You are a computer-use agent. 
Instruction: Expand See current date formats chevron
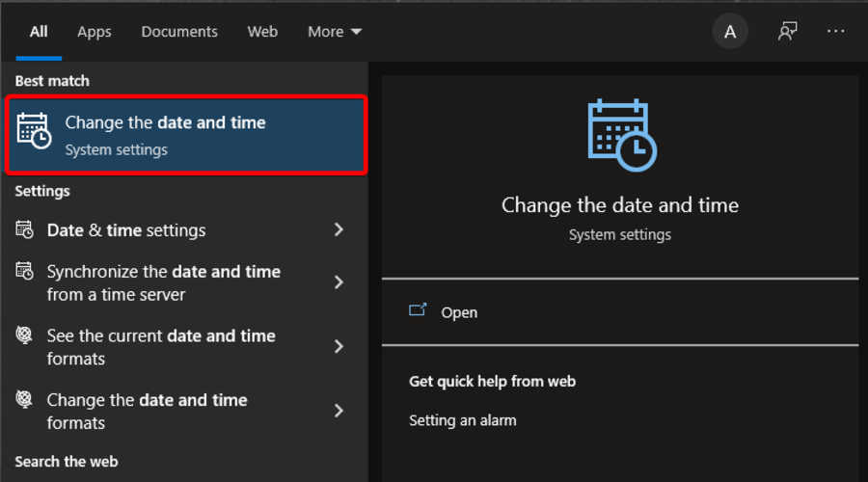tap(339, 346)
